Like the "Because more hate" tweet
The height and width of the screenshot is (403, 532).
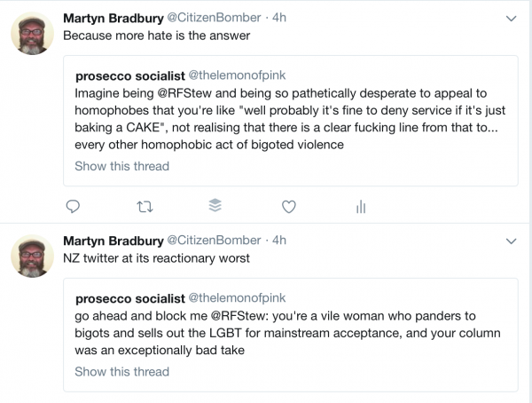pos(288,207)
